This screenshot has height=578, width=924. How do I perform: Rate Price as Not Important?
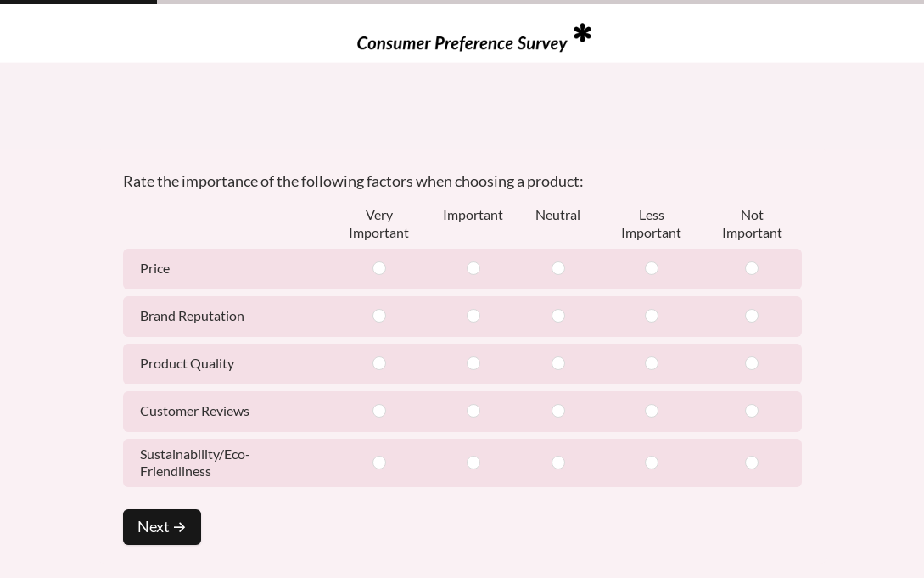pos(752,268)
